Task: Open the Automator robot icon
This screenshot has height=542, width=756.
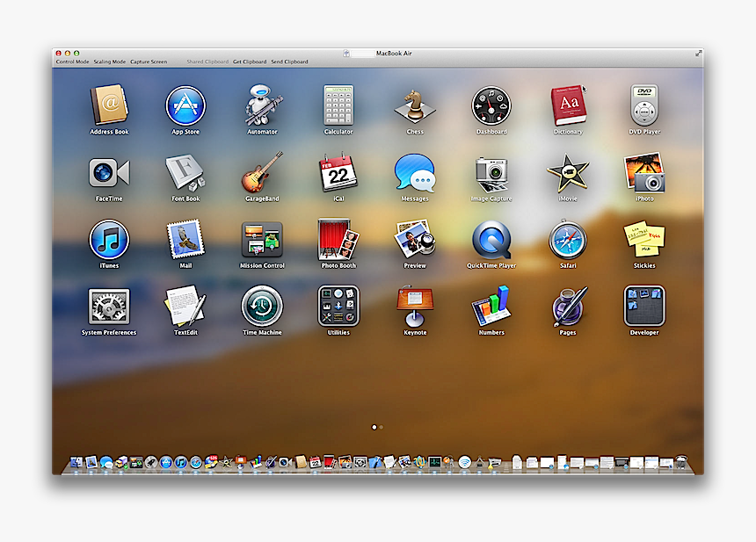Action: tap(262, 105)
